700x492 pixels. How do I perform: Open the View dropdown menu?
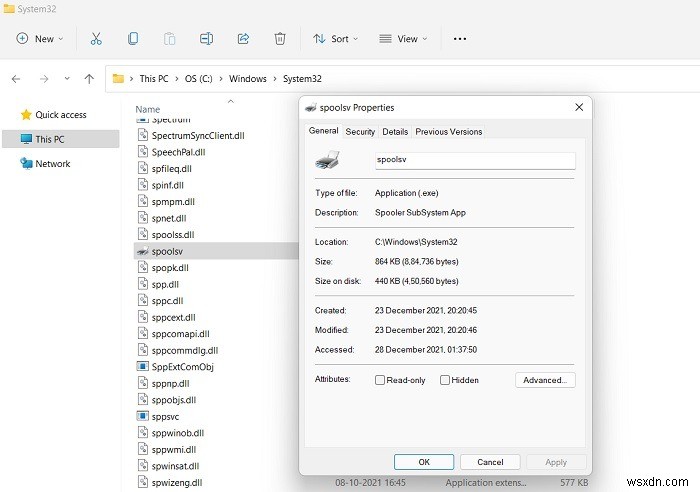(403, 39)
